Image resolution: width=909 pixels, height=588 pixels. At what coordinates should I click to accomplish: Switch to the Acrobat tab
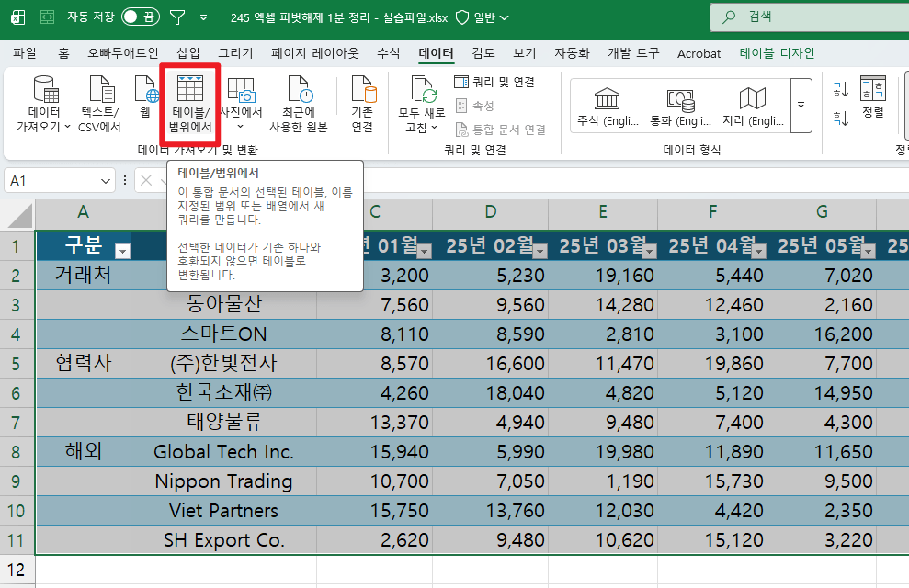(699, 53)
